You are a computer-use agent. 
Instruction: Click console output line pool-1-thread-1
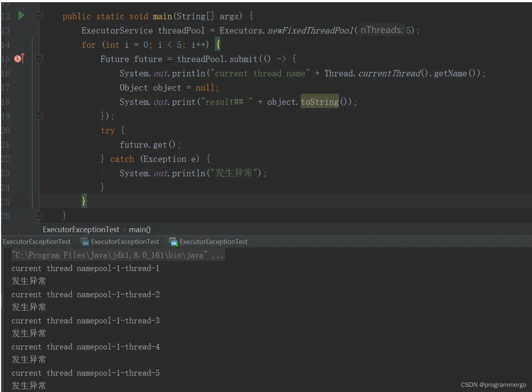(x=85, y=268)
